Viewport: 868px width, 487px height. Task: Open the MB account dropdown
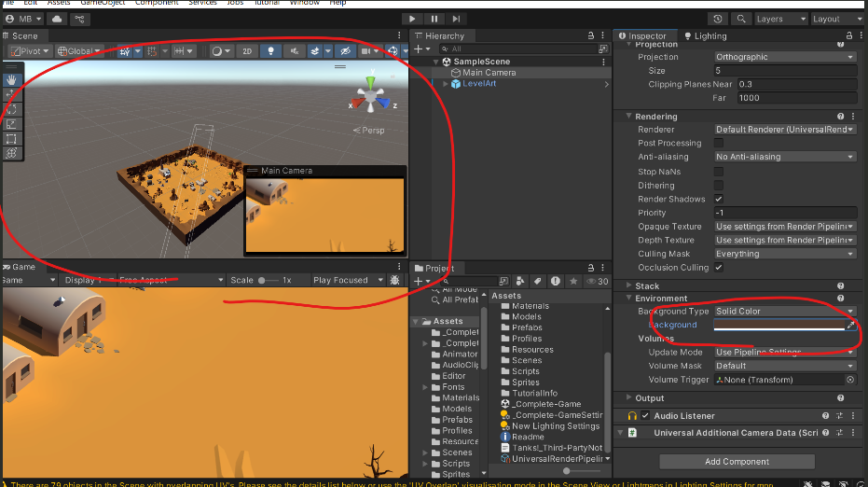pos(23,19)
